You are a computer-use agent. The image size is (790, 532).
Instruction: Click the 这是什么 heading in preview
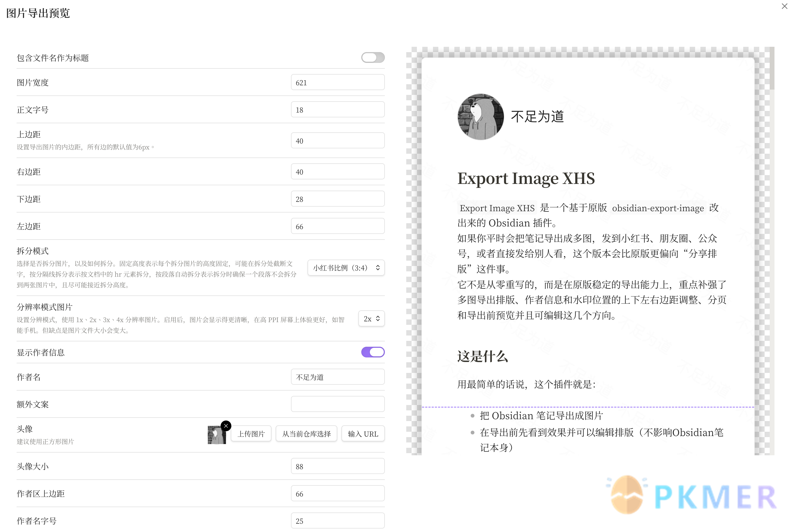point(482,357)
